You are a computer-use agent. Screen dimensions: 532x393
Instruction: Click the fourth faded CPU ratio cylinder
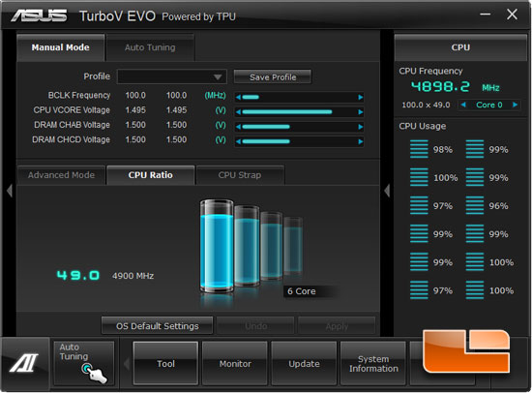point(293,245)
